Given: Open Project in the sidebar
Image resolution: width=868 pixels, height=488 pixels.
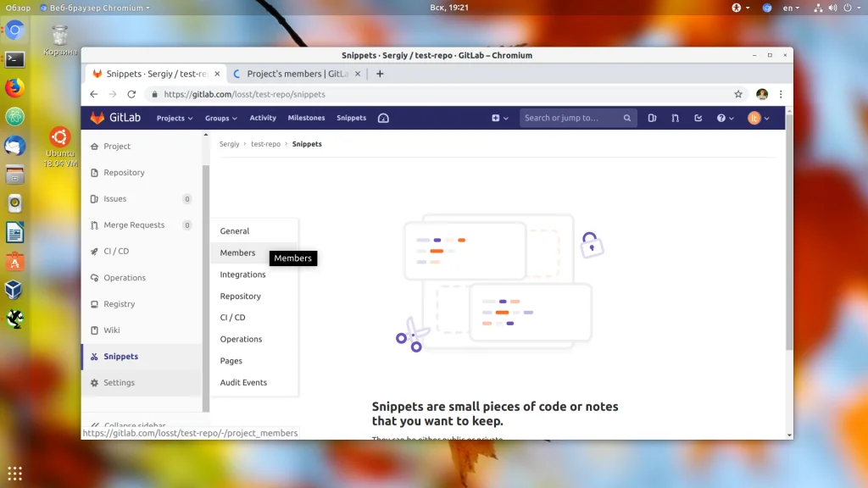Looking at the screenshot, I should pos(142,146).
